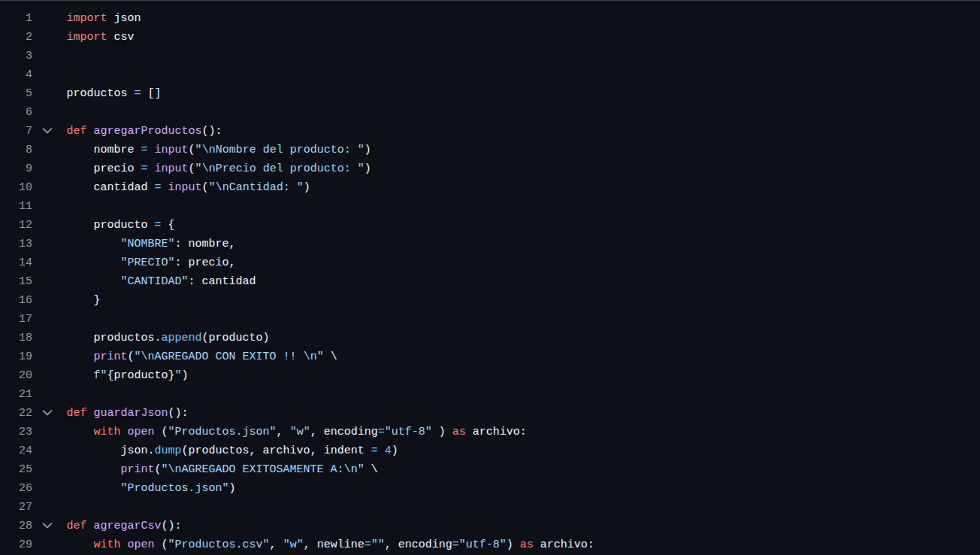This screenshot has height=555, width=980.
Task: Collapse the guardarJson function fold chevron
Action: [47, 412]
